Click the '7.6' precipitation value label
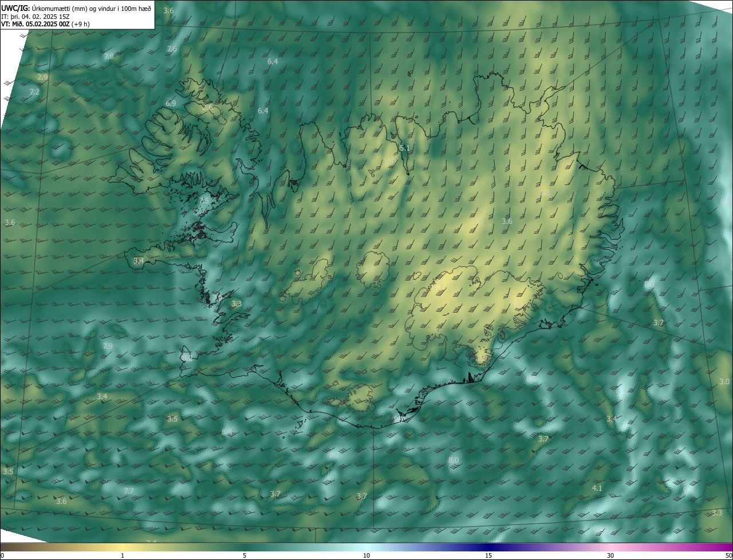The height and width of the screenshot is (560, 733). coord(172,49)
